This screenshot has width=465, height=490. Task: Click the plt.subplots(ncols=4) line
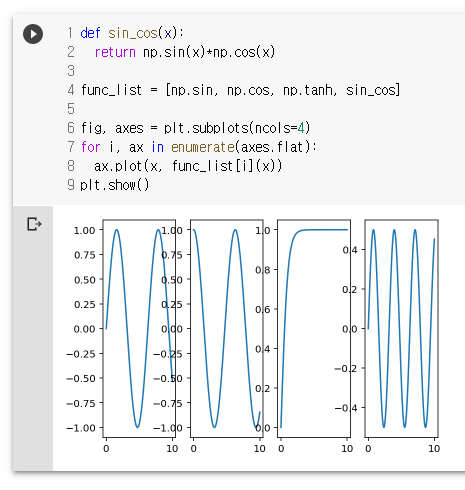[195, 128]
